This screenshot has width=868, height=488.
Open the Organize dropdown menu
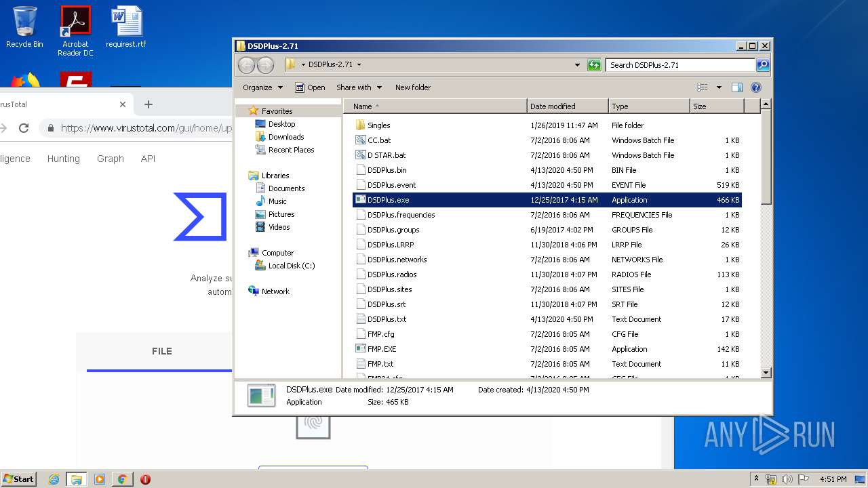[262, 87]
